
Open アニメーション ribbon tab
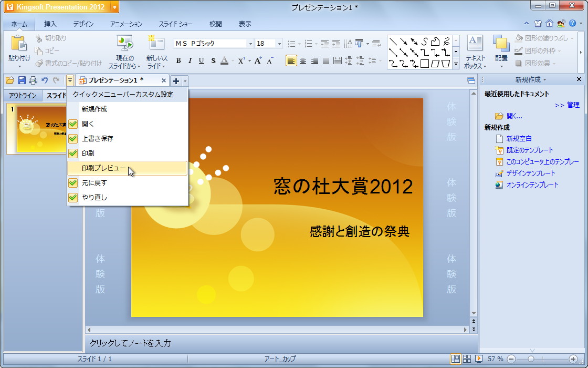point(126,24)
